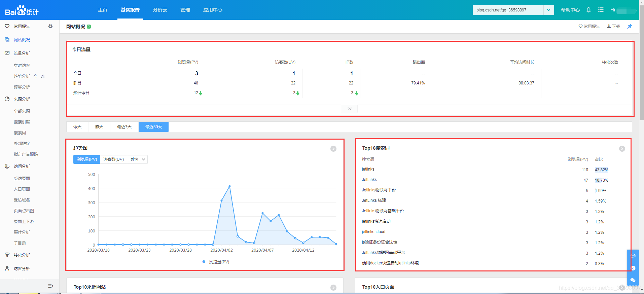Open 事件分析 in sidebar
644x294 pixels.
[x=22, y=232]
